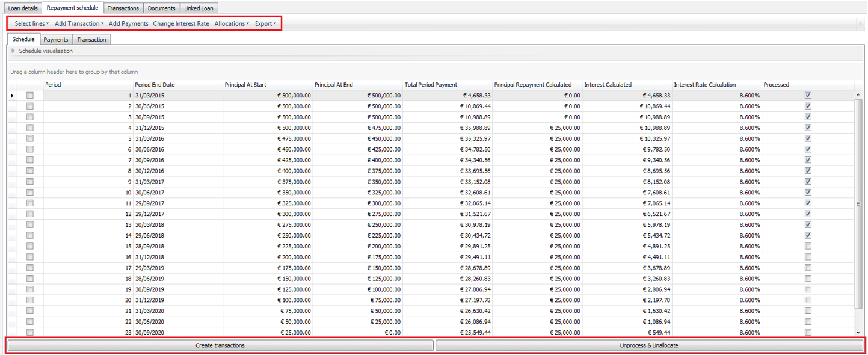The image size is (868, 355).
Task: Select the row checkbox for period 10
Action: tap(30, 193)
